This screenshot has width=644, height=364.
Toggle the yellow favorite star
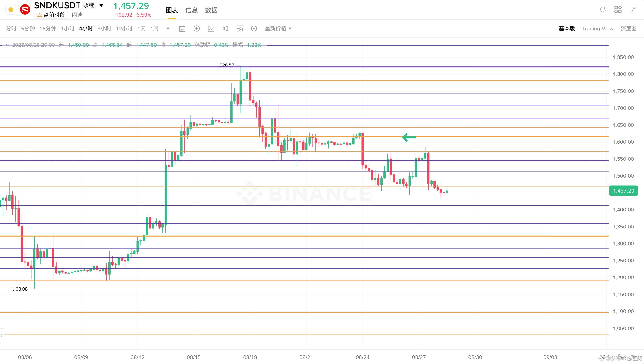tap(11, 10)
